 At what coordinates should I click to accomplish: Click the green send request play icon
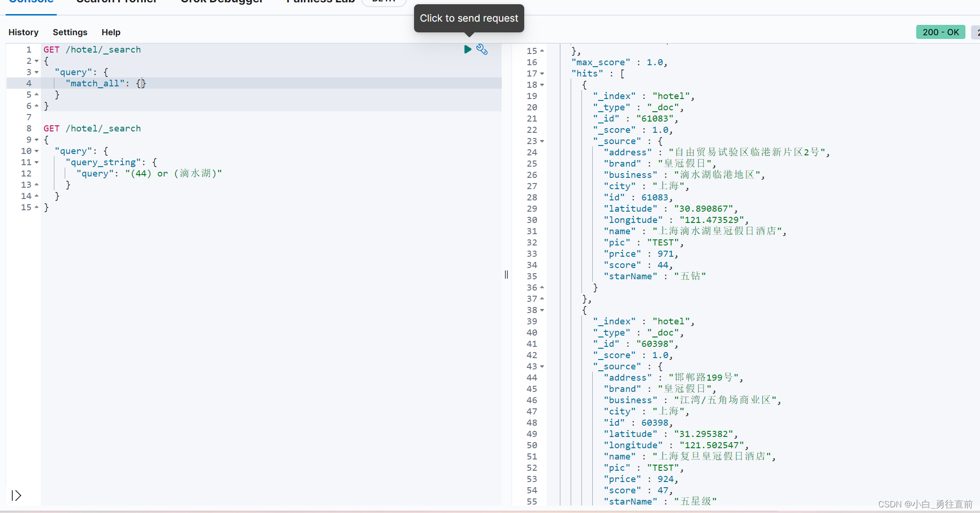[467, 49]
